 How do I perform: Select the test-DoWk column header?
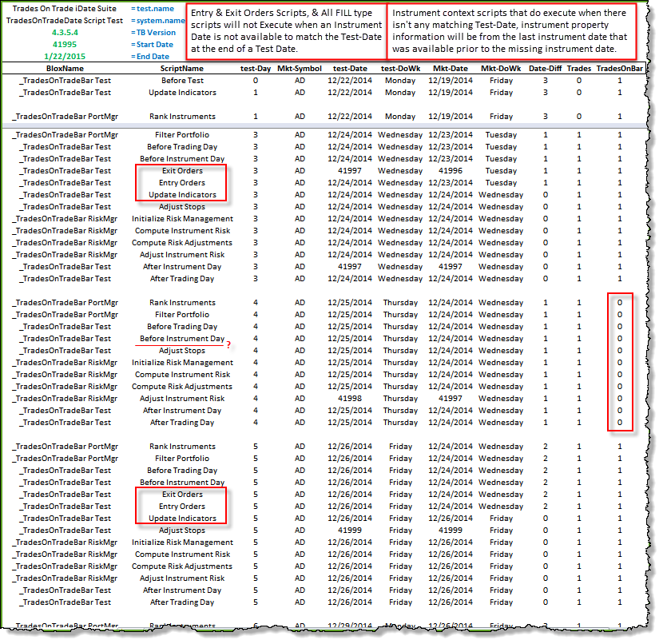pyautogui.click(x=400, y=69)
